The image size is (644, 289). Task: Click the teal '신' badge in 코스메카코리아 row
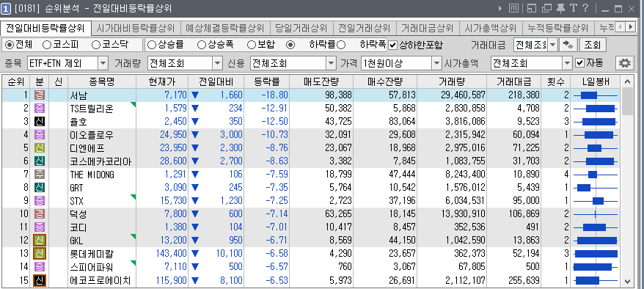tap(40, 161)
